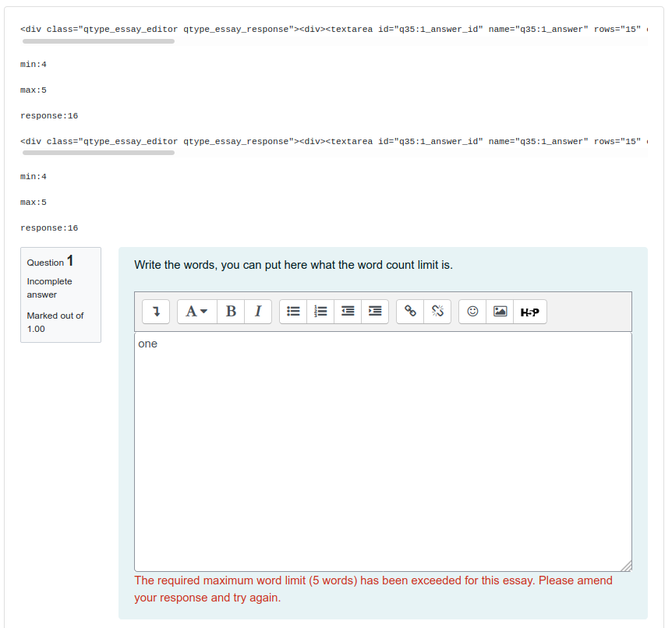Select the first 'min:4' text
Viewport: 672px width, 628px height.
pyautogui.click(x=34, y=65)
